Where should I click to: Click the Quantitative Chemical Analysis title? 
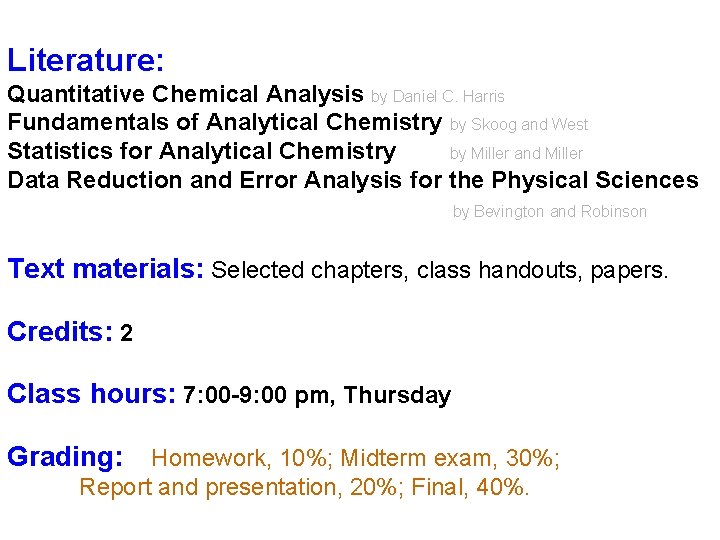click(x=186, y=94)
